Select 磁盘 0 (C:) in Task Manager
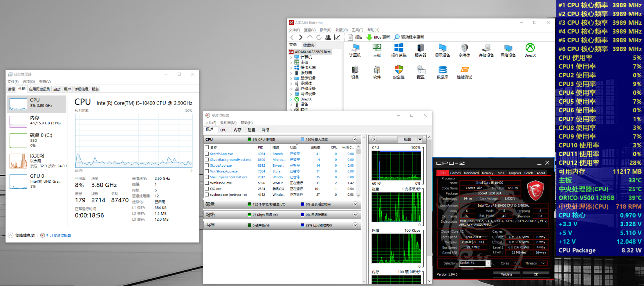This screenshot has height=286, width=644. click(36, 140)
